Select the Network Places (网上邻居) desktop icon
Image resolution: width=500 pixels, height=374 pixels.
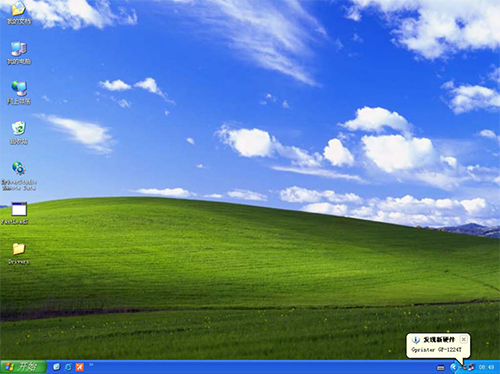(x=19, y=93)
